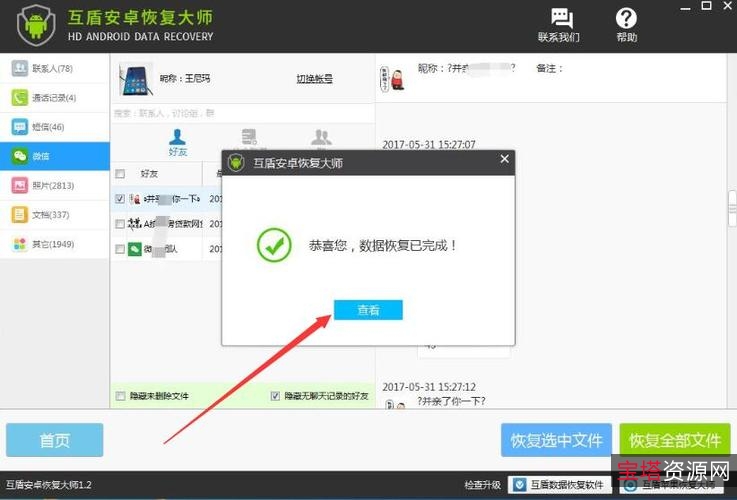Viewport: 737px width, 500px height.
Task: Select 其它(1949) in sidebar
Action: [x=55, y=244]
